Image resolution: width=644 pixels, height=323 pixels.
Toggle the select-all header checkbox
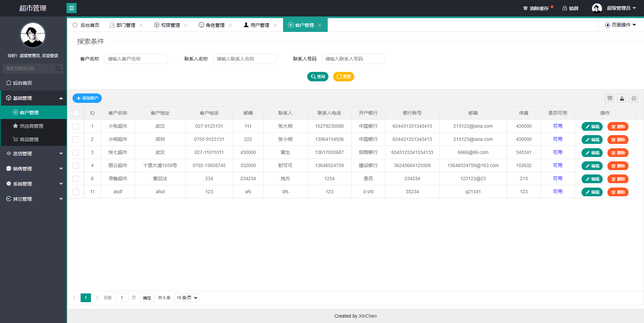point(76,113)
